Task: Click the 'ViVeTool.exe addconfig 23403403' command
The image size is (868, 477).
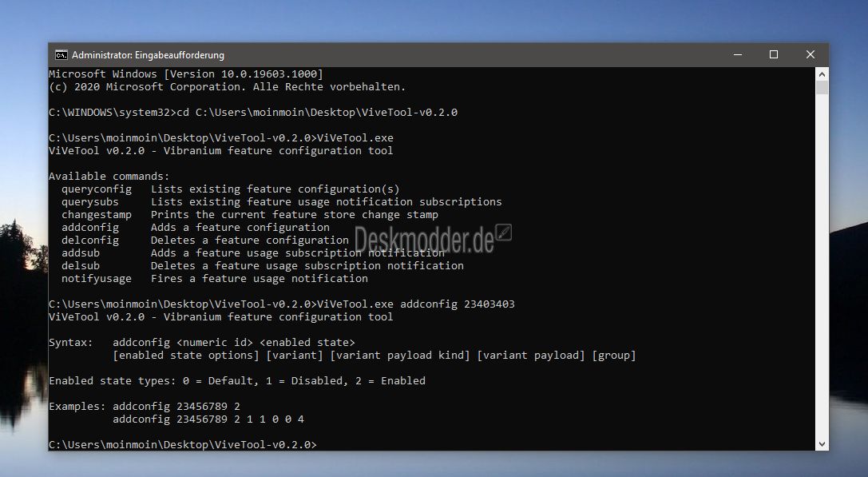Action: click(x=416, y=304)
